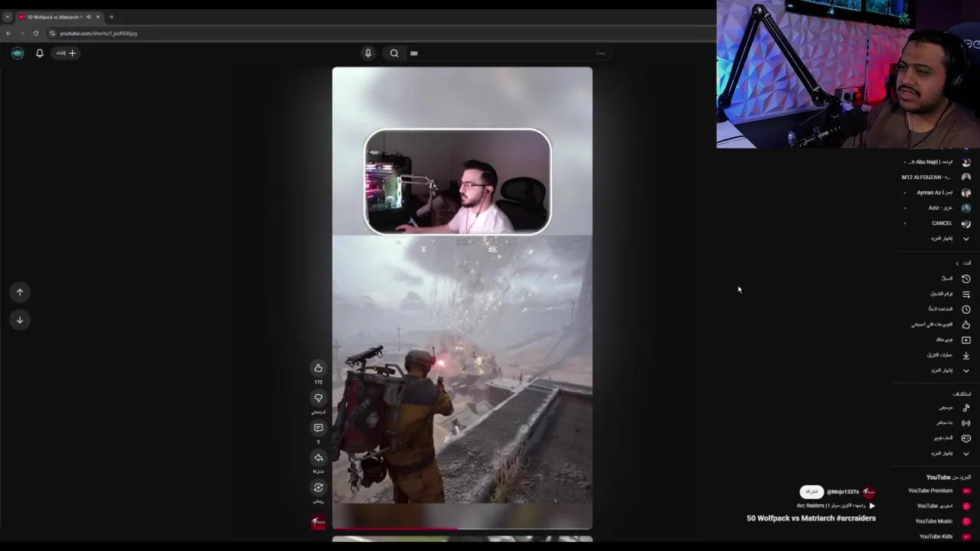Open CANCEL channel subscription

[937, 223]
